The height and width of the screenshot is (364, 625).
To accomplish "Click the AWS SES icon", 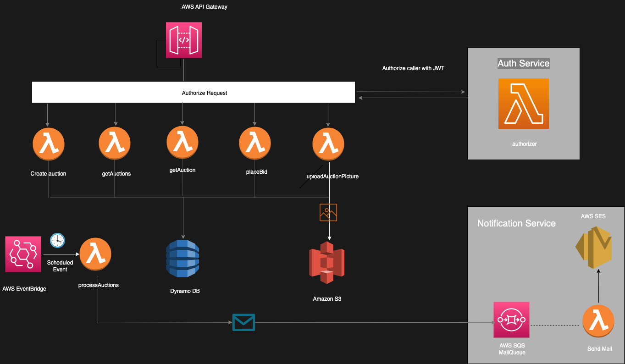I will pos(594,247).
